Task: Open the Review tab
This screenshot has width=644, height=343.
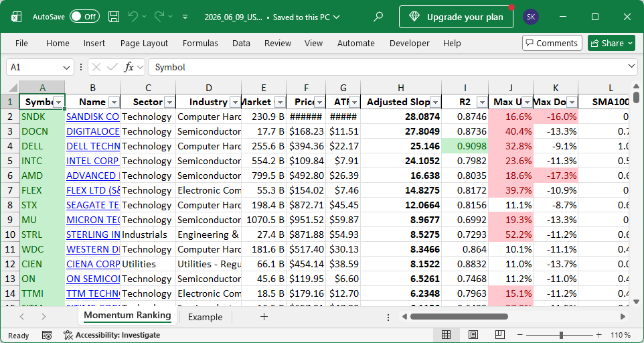Action: click(278, 43)
